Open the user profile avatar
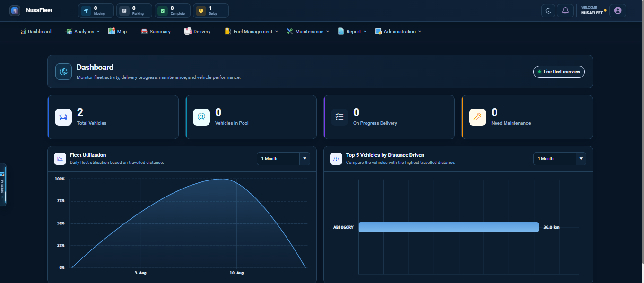644x283 pixels. coord(618,10)
